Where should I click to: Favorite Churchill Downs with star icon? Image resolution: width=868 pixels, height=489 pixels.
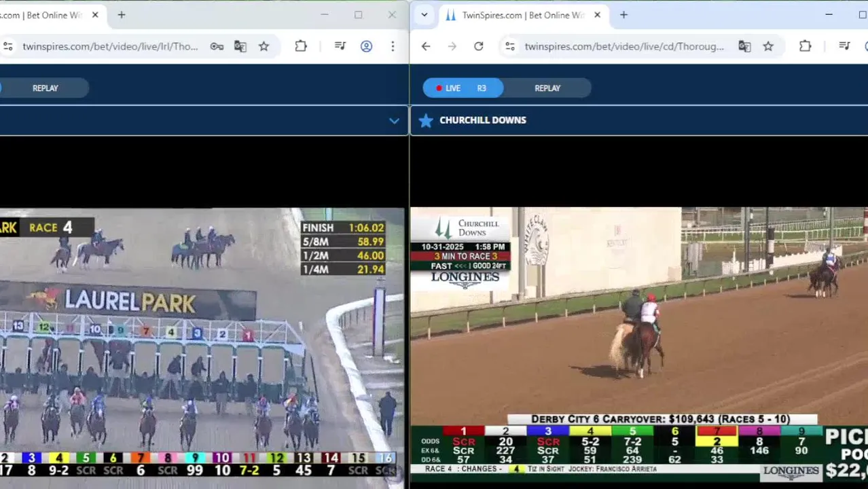[x=426, y=120]
